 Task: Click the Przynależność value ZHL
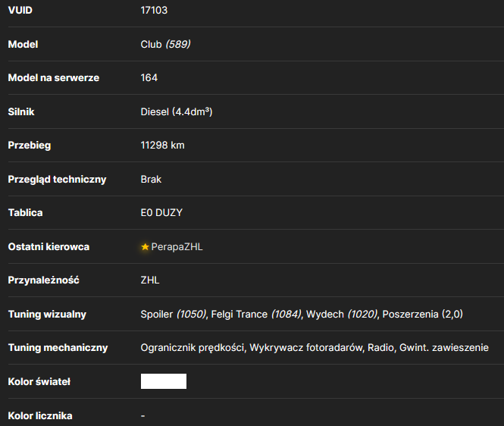pyautogui.click(x=150, y=280)
